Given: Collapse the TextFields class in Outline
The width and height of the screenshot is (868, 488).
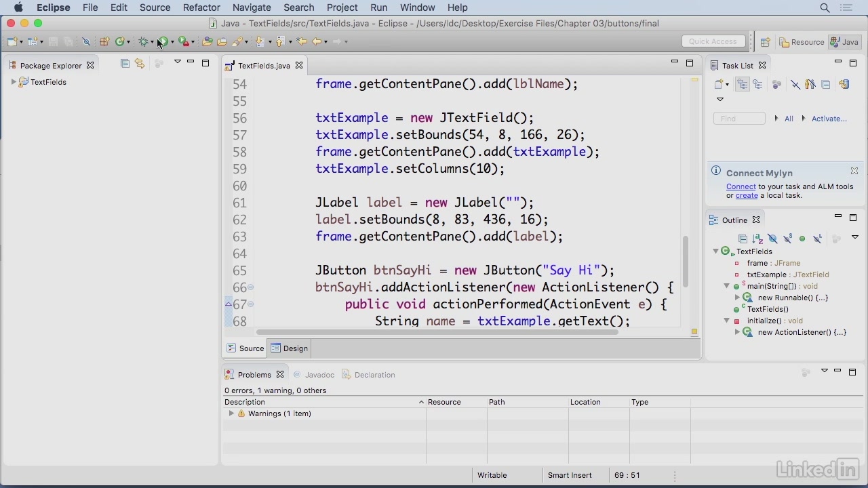Looking at the screenshot, I should point(715,251).
